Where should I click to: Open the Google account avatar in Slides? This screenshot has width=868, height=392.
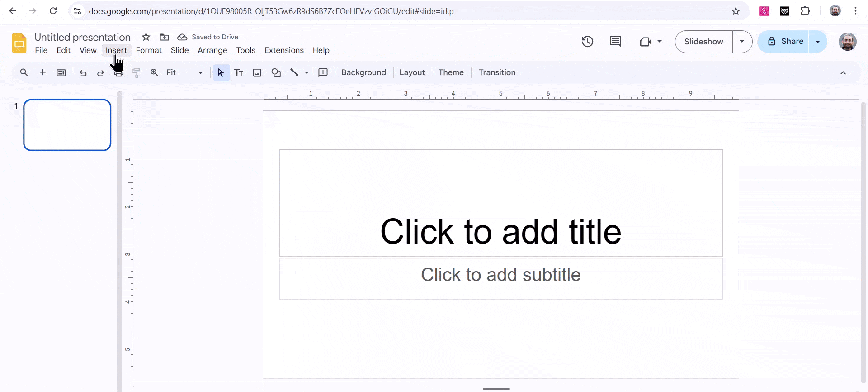(x=848, y=42)
